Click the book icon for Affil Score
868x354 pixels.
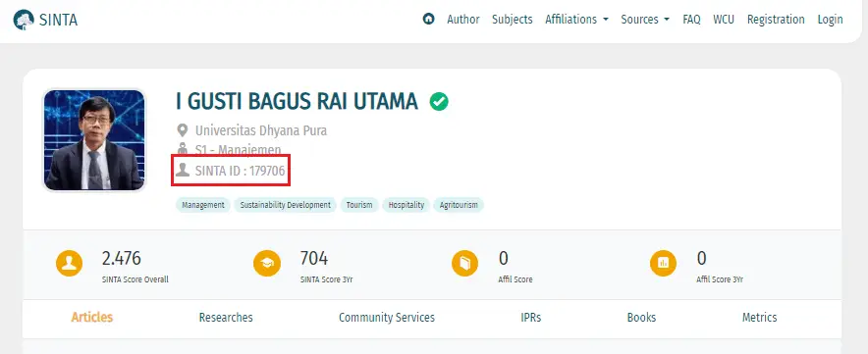point(465,263)
